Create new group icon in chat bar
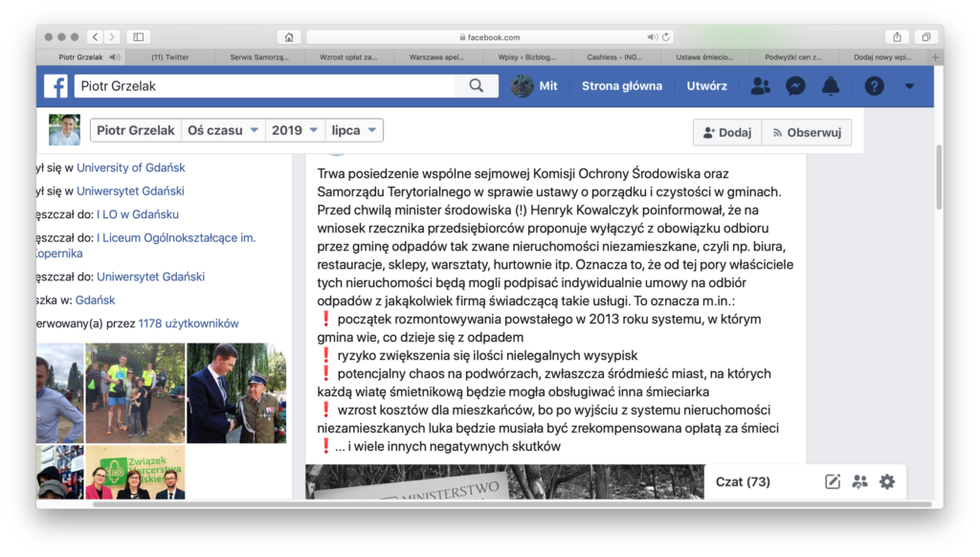The height and width of the screenshot is (557, 980). [x=860, y=481]
